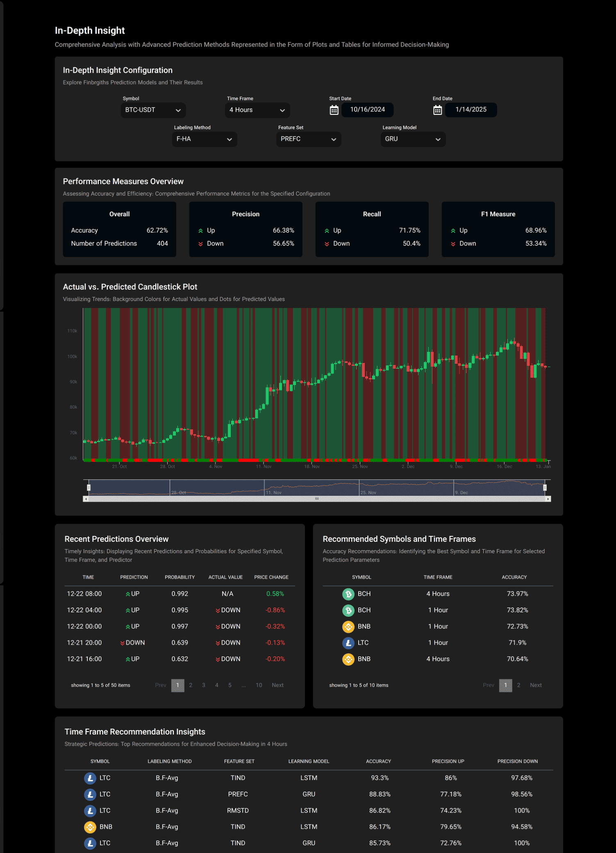This screenshot has height=853, width=616.
Task: Click the BCH coin icon in 4 Hours row
Action: (x=348, y=594)
